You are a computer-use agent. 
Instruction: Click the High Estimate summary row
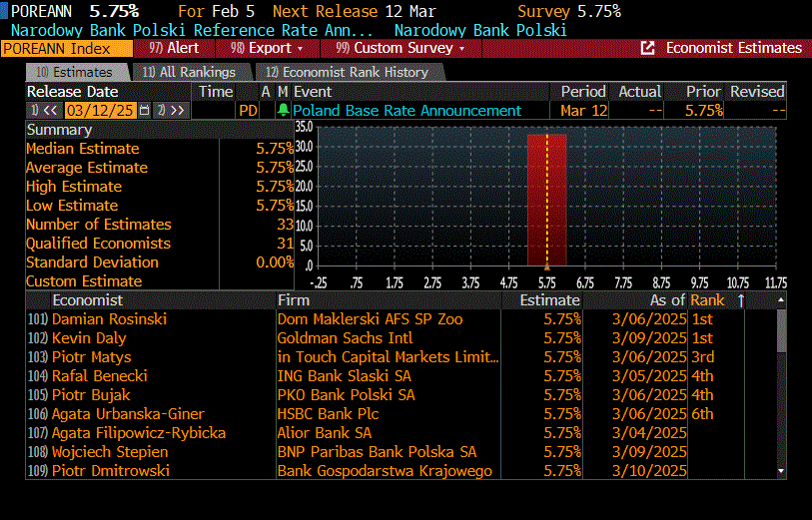pyautogui.click(x=160, y=187)
